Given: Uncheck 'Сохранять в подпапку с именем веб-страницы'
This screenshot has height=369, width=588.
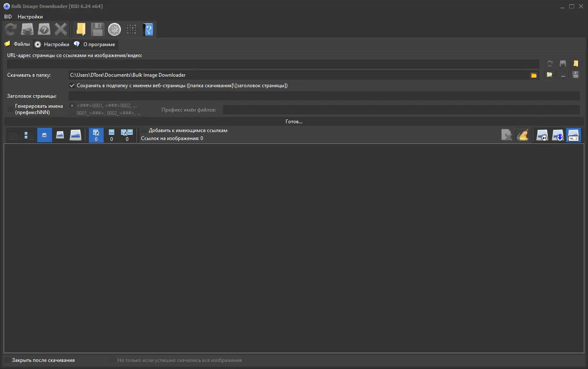Looking at the screenshot, I should (x=72, y=85).
